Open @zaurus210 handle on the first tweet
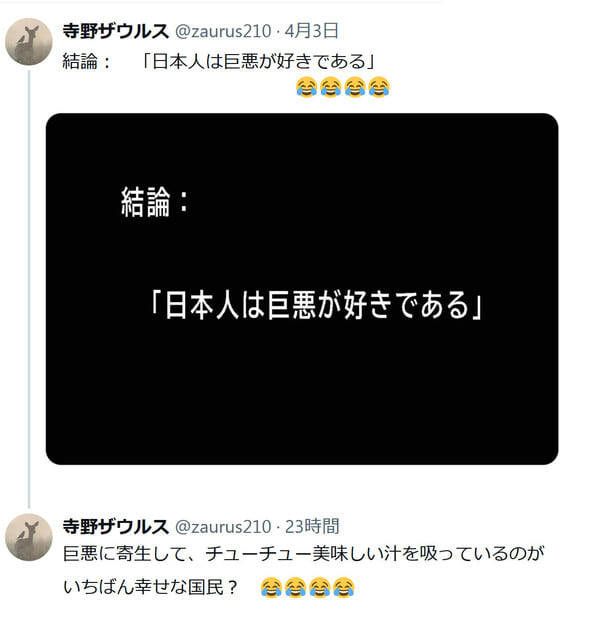Viewport: 604px width, 640px height. point(223,31)
